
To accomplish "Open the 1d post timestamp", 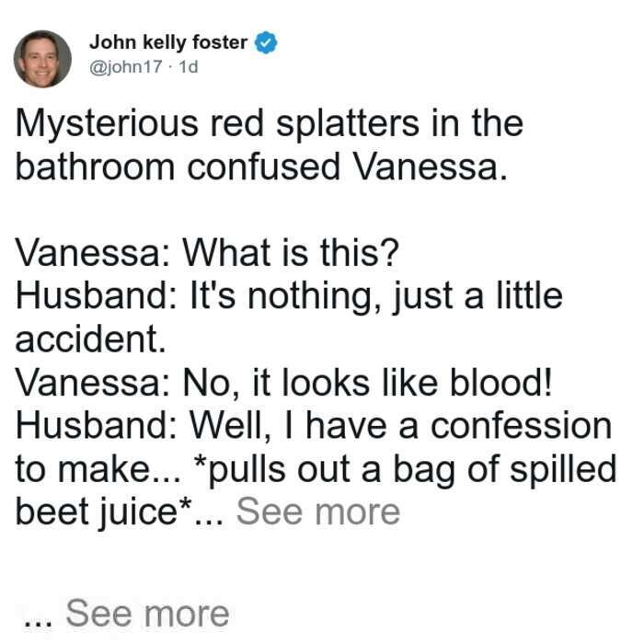I will pyautogui.click(x=189, y=66).
